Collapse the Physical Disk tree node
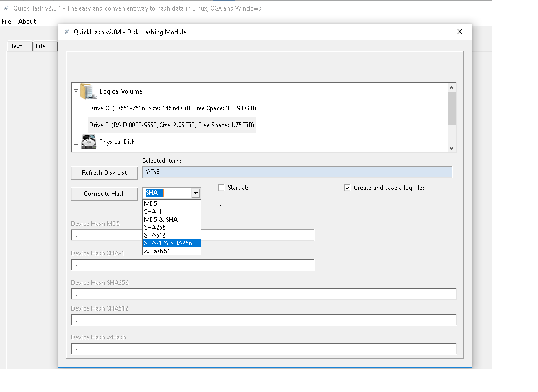 click(76, 142)
